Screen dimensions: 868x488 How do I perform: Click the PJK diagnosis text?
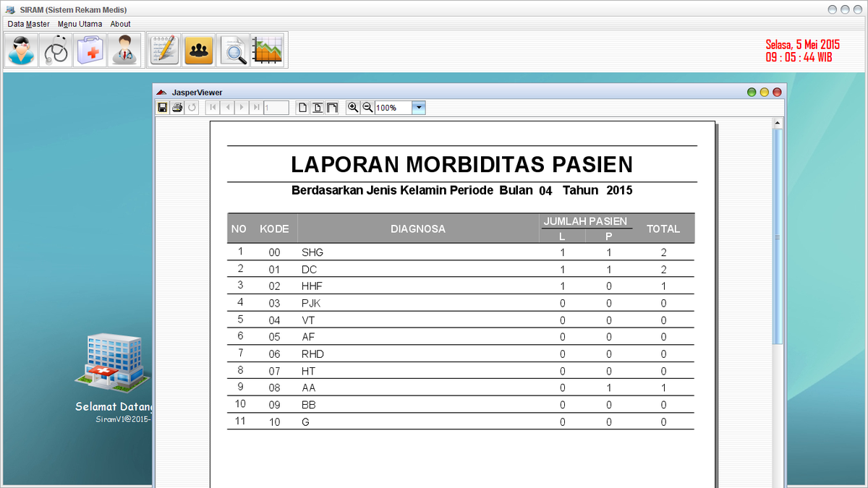point(311,304)
